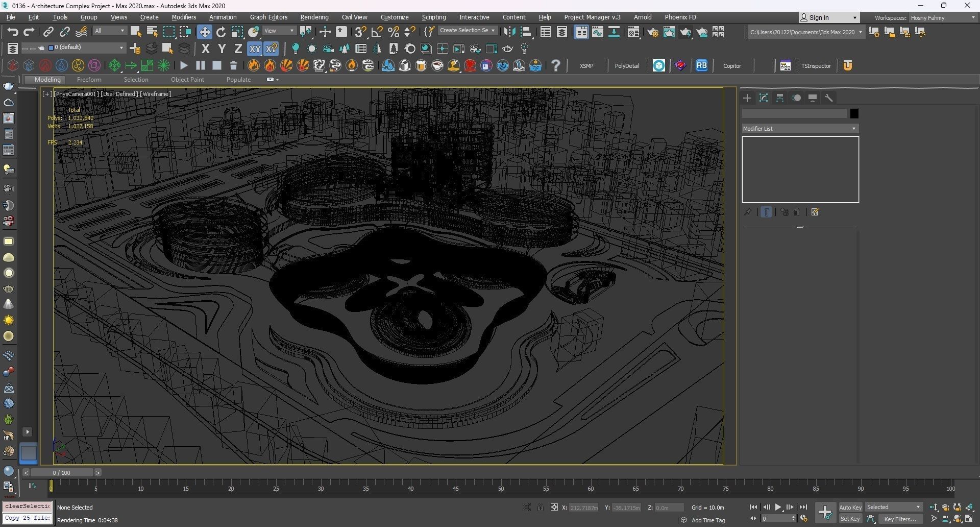The height and width of the screenshot is (531, 980).
Task: Switch to the Freeform ribbon tab
Action: [x=89, y=80]
